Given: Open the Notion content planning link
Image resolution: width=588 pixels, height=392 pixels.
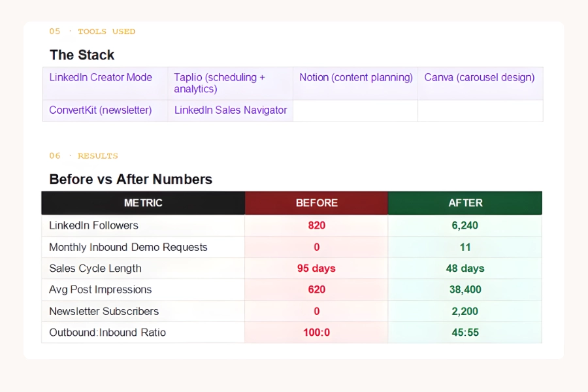Looking at the screenshot, I should pos(355,77).
